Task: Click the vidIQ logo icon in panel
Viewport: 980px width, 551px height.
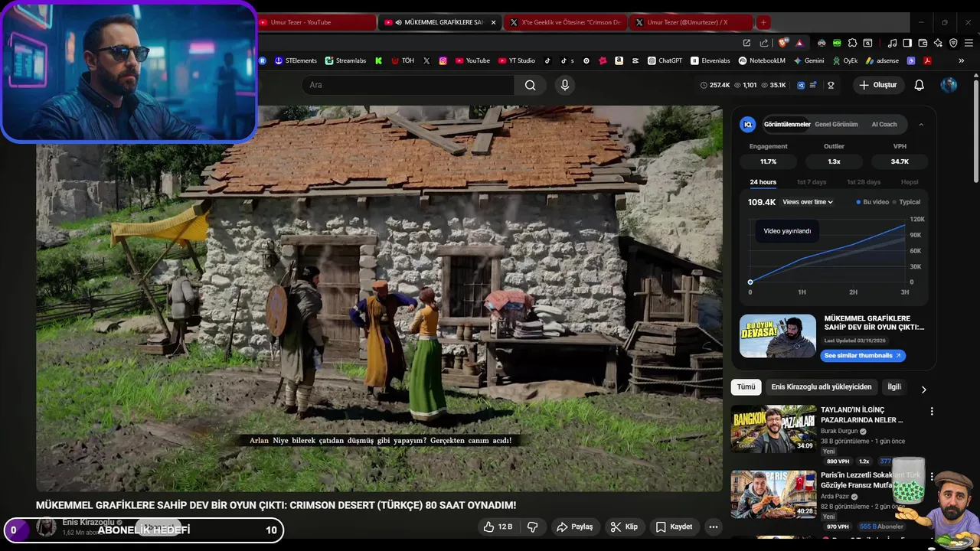Action: [x=748, y=124]
